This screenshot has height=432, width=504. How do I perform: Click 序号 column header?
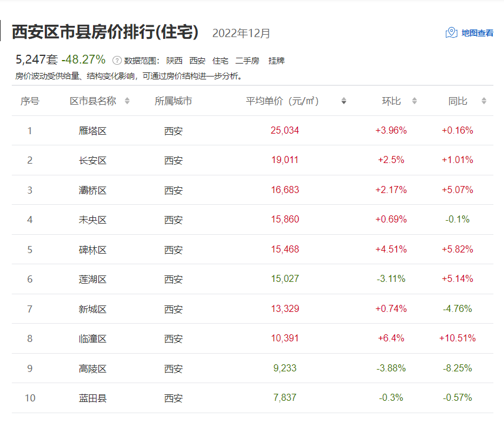(30, 101)
